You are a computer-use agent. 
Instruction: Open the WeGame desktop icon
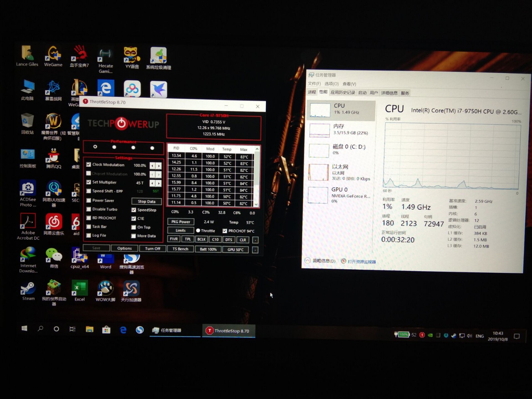point(53,56)
